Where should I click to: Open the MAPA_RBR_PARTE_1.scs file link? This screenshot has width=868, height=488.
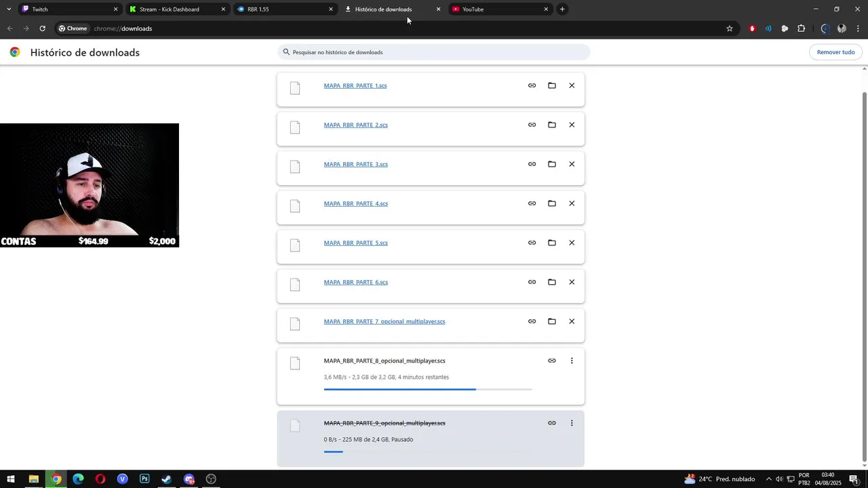(x=355, y=85)
